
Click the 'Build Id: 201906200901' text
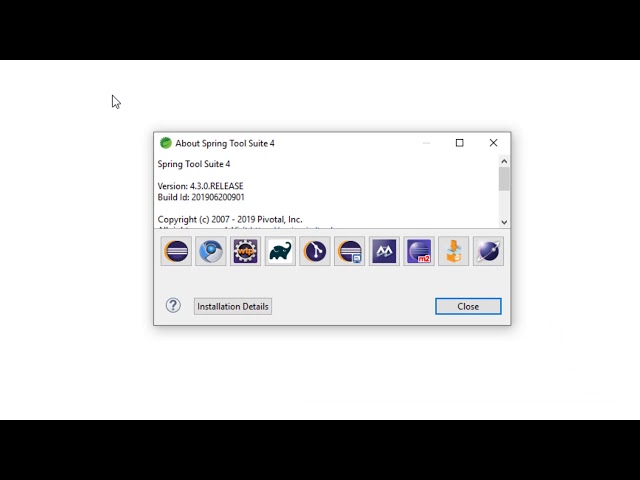201,197
